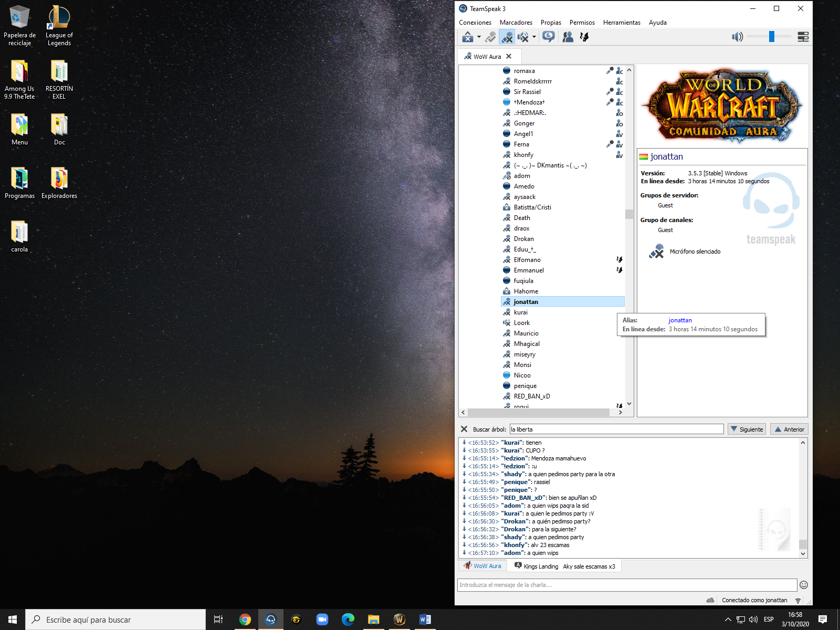The width and height of the screenshot is (840, 630).
Task: Click the connection quality icon in status bar
Action: pyautogui.click(x=798, y=600)
